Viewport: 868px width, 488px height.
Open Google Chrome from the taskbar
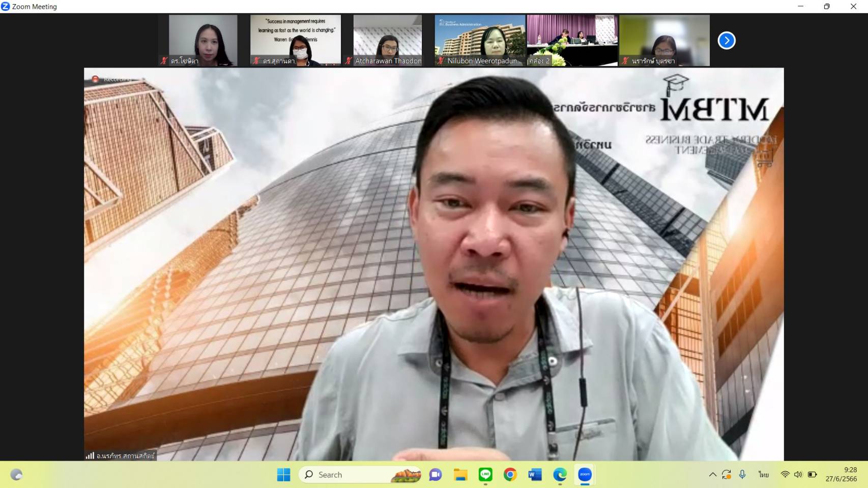[510, 475]
